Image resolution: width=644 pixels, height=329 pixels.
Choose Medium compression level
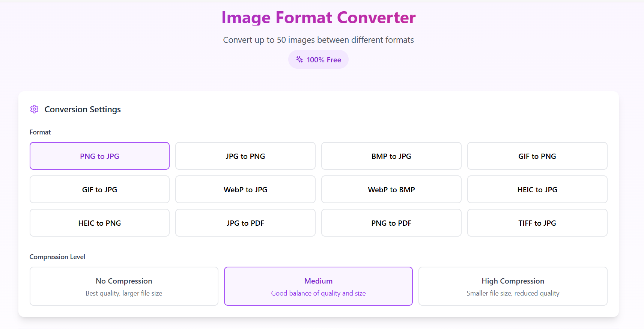(318, 286)
